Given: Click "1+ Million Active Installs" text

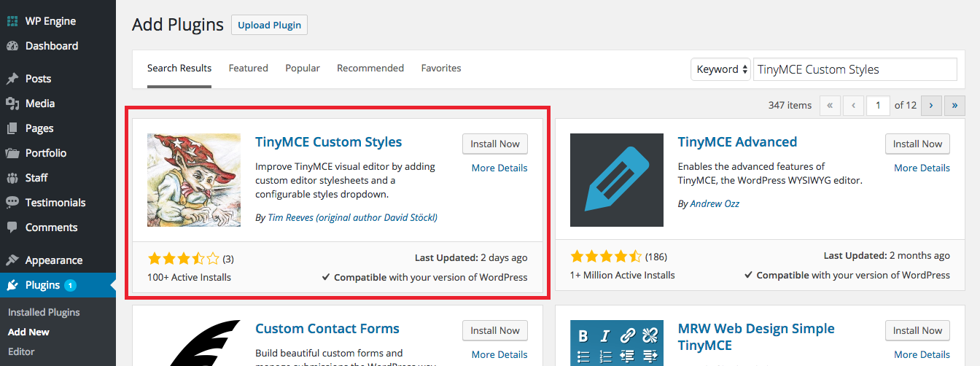Looking at the screenshot, I should (x=623, y=275).
